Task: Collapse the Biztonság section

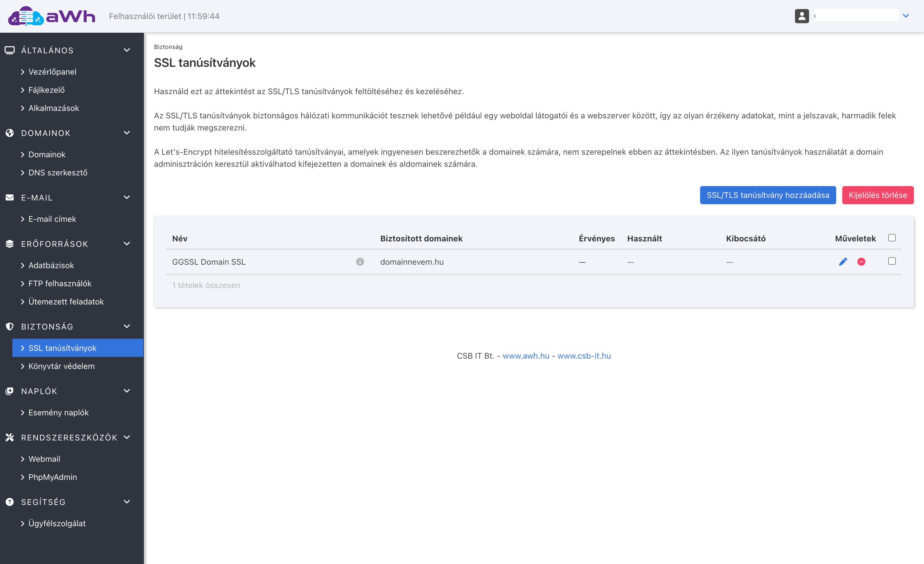Action: coord(127,326)
